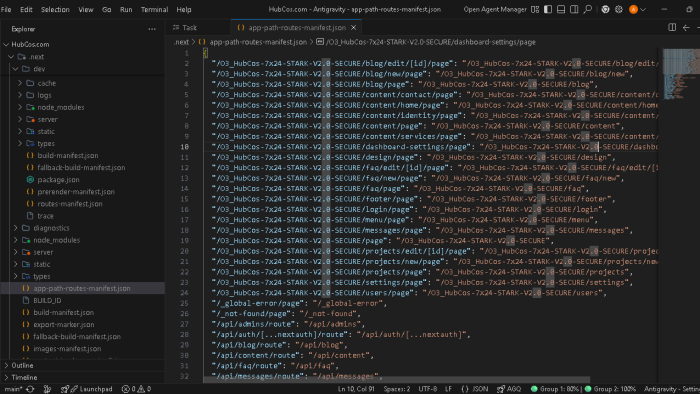
Task: Open the errors and warnings indicator
Action: (136, 389)
